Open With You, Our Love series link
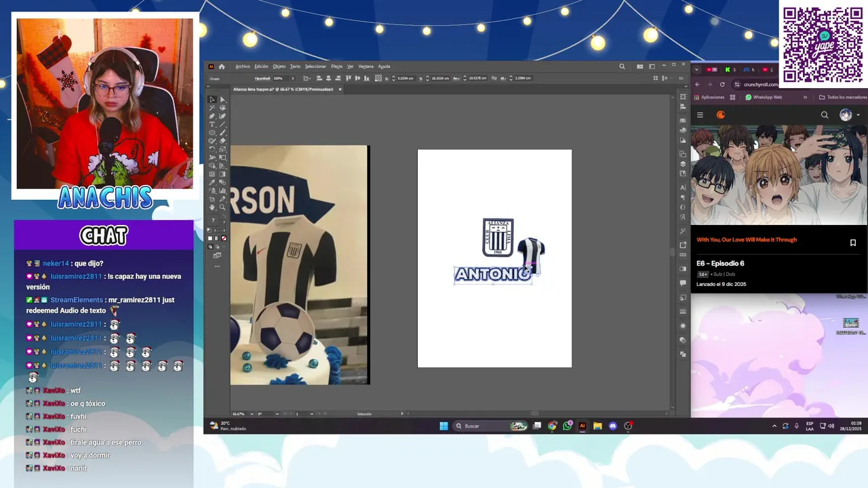 (x=747, y=239)
